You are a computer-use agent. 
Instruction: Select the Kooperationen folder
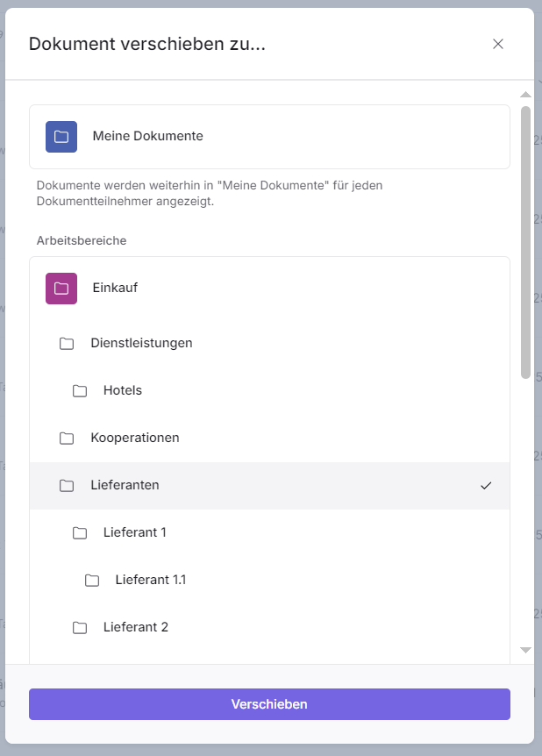point(135,438)
